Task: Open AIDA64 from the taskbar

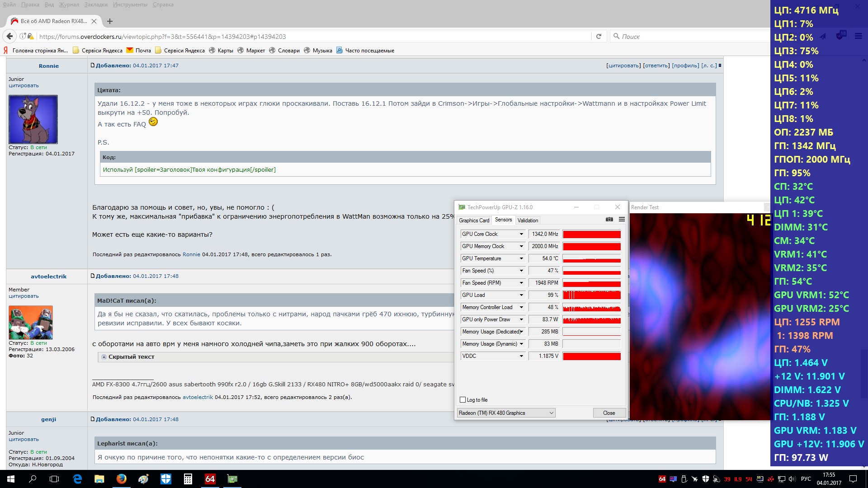Action: pos(210,479)
